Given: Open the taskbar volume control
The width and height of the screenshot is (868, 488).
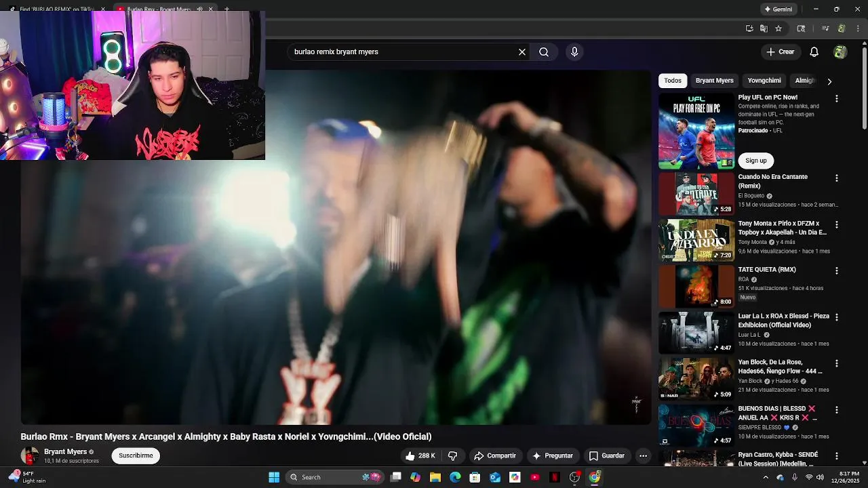Looking at the screenshot, I should click(x=821, y=477).
